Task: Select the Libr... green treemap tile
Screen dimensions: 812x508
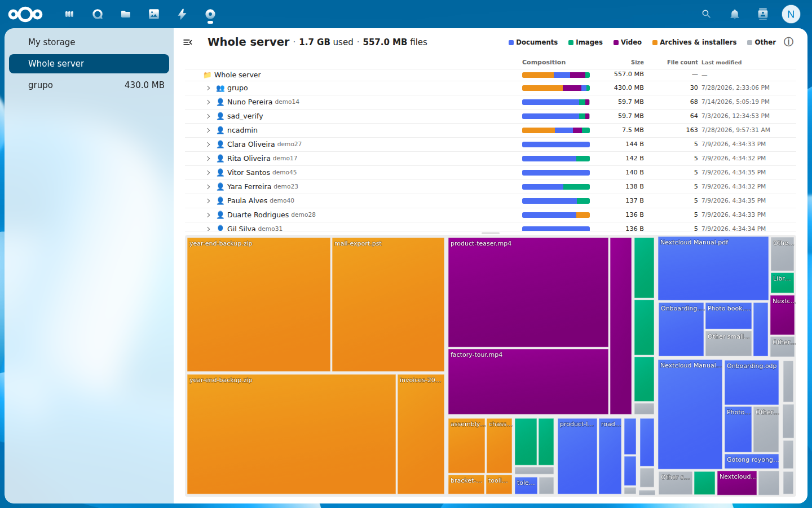Action: (782, 283)
